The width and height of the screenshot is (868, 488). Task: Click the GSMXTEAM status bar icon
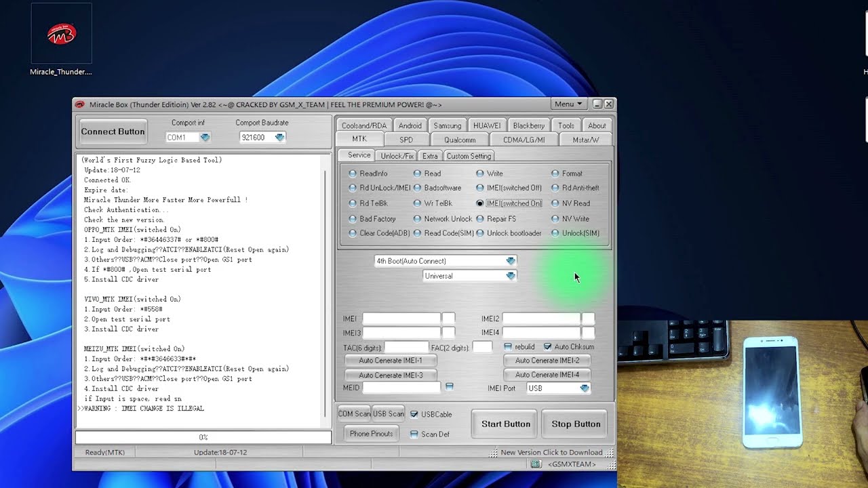point(536,464)
